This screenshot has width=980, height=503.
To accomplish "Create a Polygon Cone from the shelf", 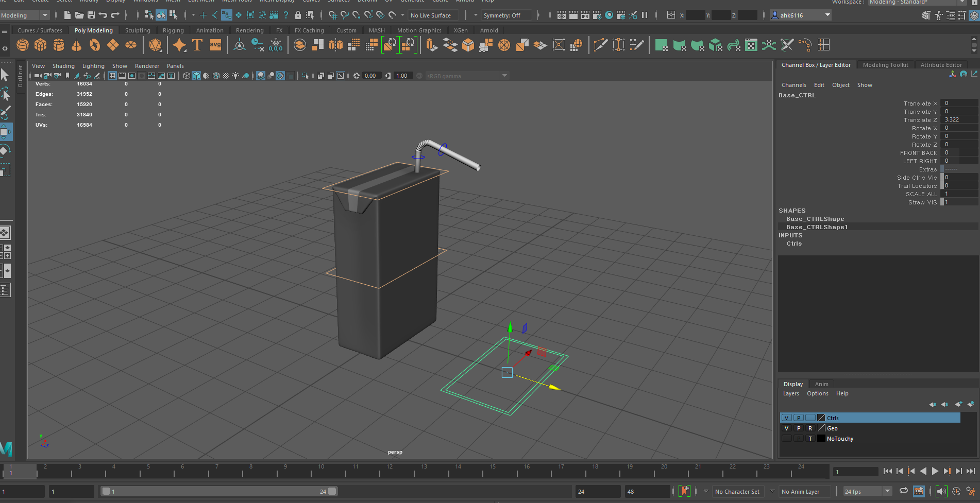I will [76, 45].
